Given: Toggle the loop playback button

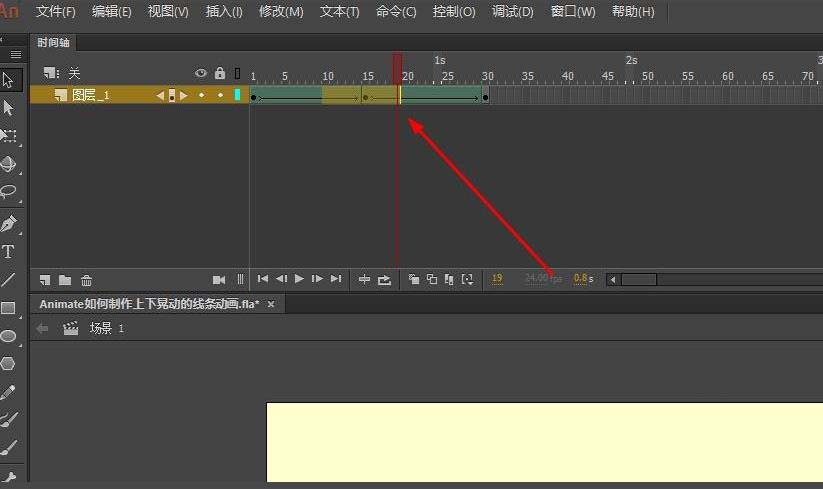Looking at the screenshot, I should point(385,280).
